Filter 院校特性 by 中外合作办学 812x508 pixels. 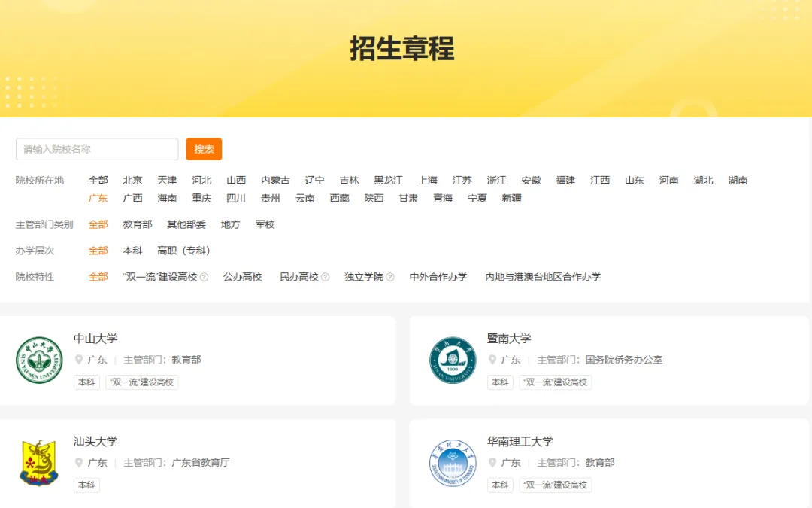tap(438, 277)
